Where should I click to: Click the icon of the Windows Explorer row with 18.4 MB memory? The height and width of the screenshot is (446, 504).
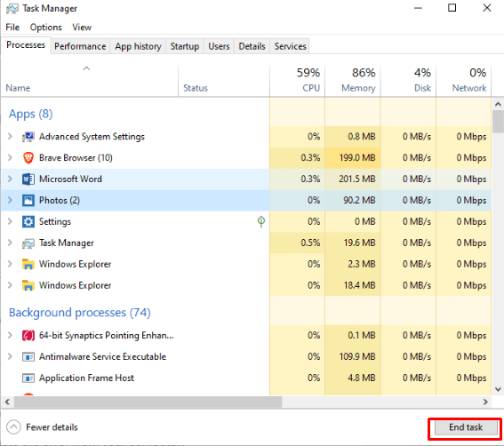(x=28, y=285)
